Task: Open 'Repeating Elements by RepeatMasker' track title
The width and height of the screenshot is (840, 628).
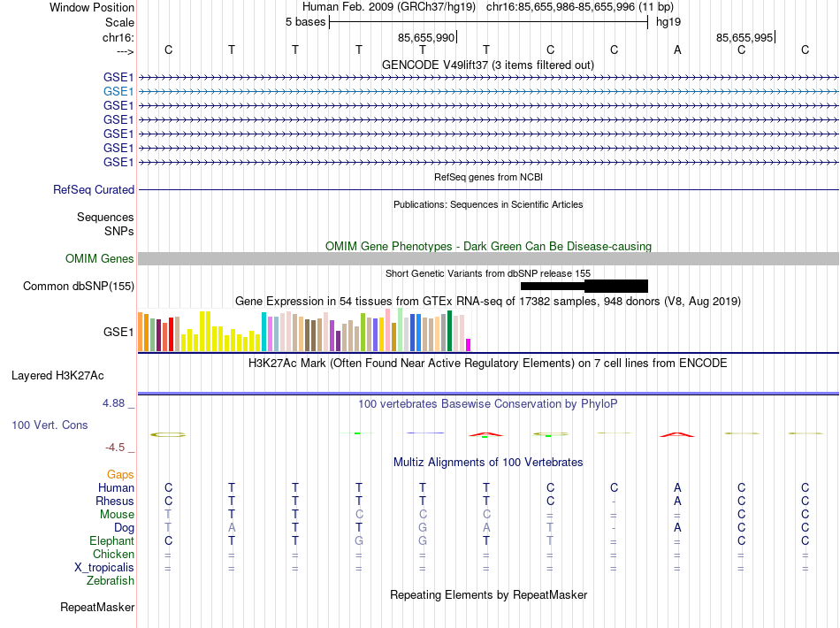Action: 488,594
